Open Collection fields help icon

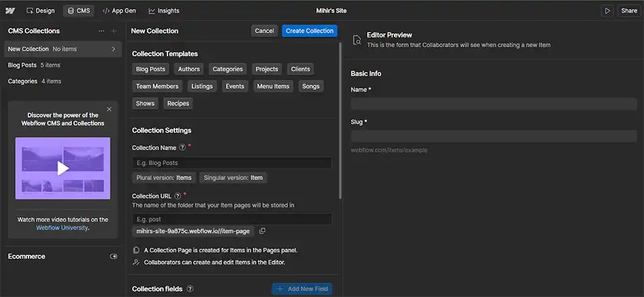point(190,289)
